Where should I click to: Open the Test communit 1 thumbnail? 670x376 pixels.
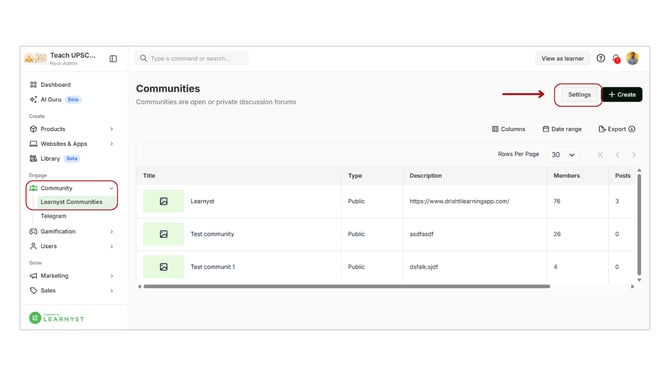[x=164, y=267]
